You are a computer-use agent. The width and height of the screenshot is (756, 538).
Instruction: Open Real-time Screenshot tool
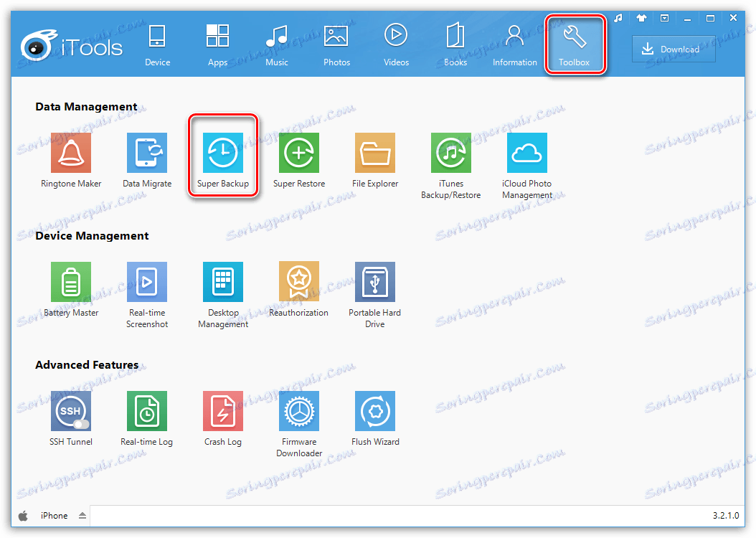tap(147, 282)
